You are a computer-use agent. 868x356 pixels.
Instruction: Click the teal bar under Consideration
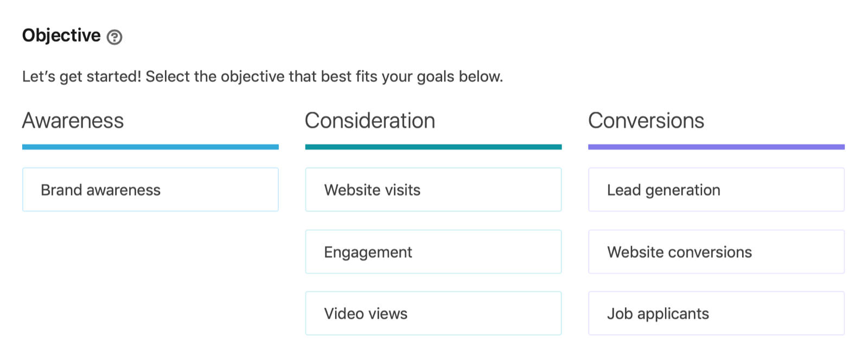433,147
